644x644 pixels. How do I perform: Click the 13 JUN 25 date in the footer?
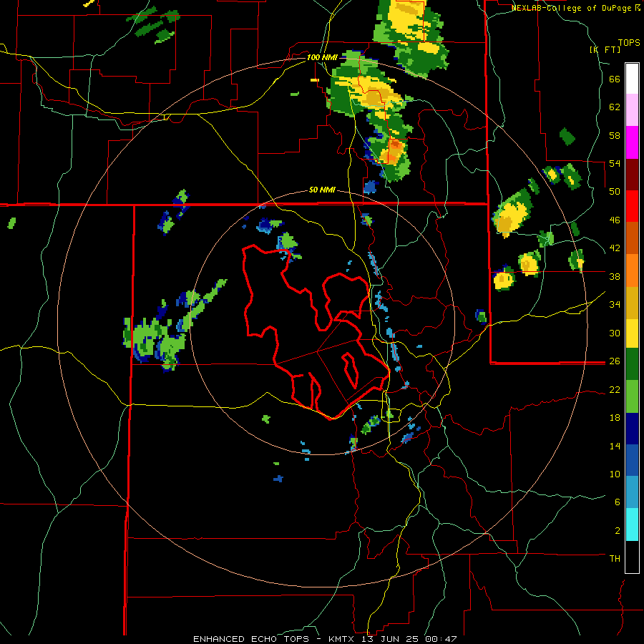pyautogui.click(x=389, y=639)
